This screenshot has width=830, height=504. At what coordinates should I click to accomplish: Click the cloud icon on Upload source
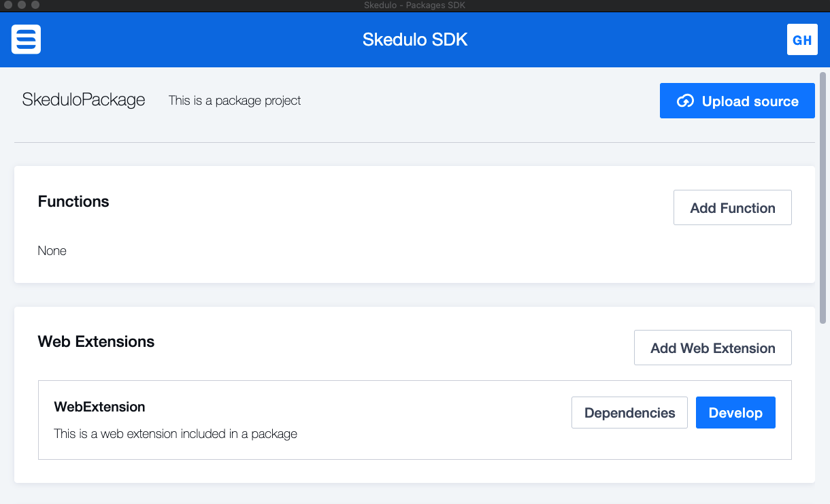[684, 101]
